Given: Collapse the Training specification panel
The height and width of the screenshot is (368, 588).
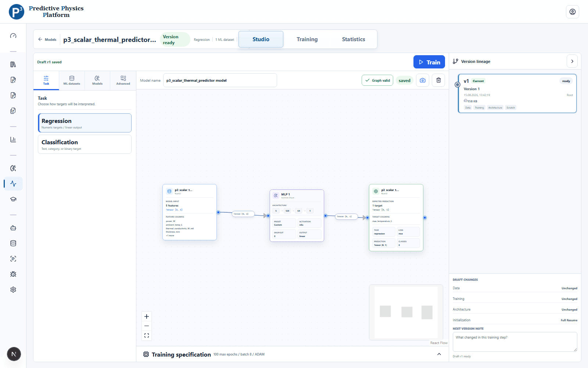Looking at the screenshot, I should tap(439, 354).
